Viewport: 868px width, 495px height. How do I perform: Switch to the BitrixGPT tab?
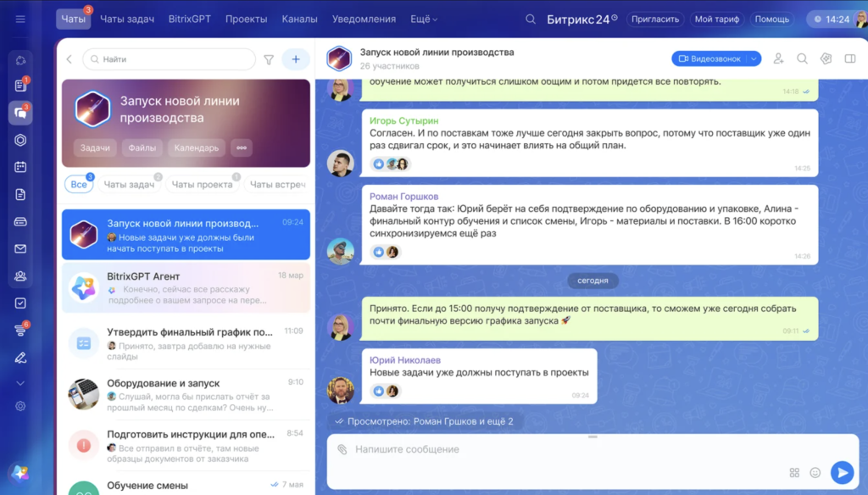[189, 19]
